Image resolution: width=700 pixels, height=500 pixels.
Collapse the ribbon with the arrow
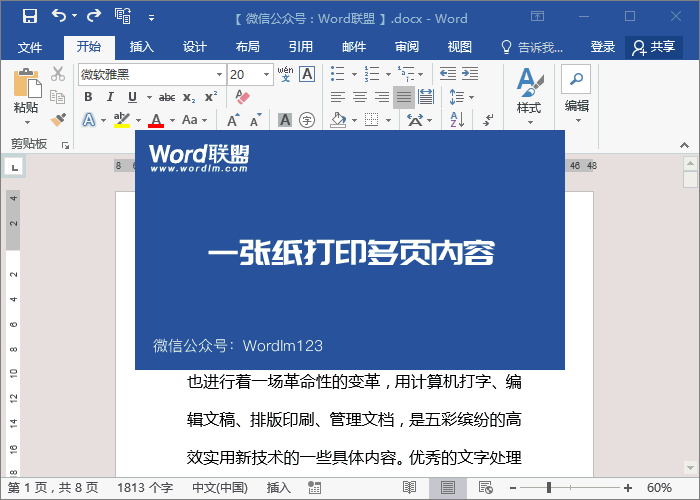pyautogui.click(x=684, y=145)
